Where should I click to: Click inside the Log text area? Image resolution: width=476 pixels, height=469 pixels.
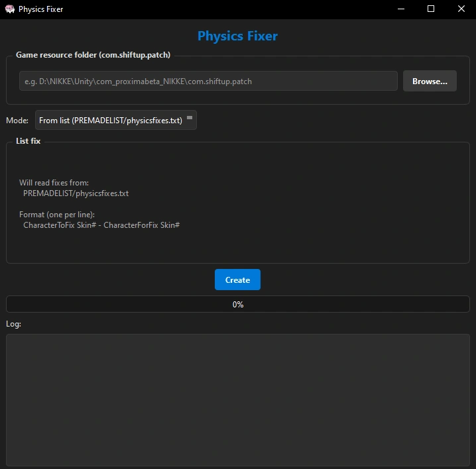click(x=238, y=400)
